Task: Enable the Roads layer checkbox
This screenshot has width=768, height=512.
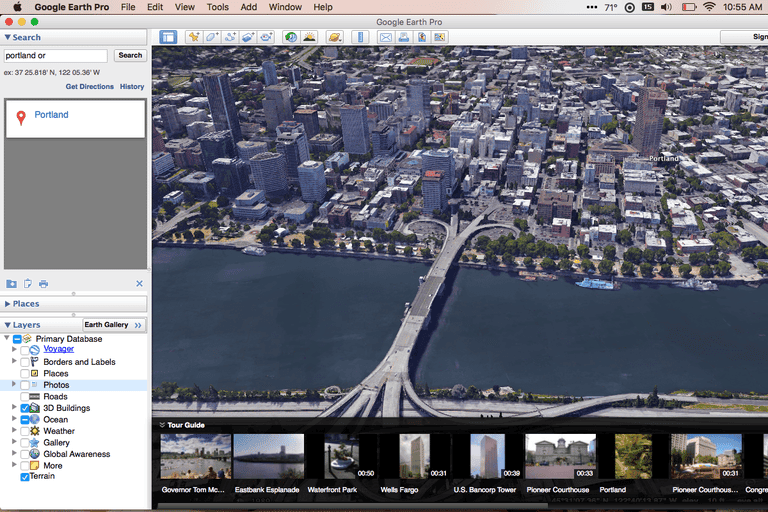Action: [24, 396]
